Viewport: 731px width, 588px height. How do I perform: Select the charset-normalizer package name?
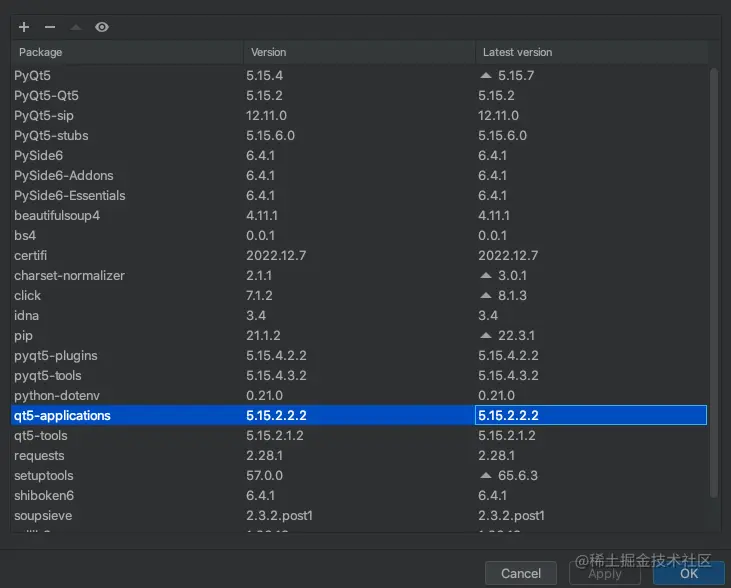click(69, 276)
